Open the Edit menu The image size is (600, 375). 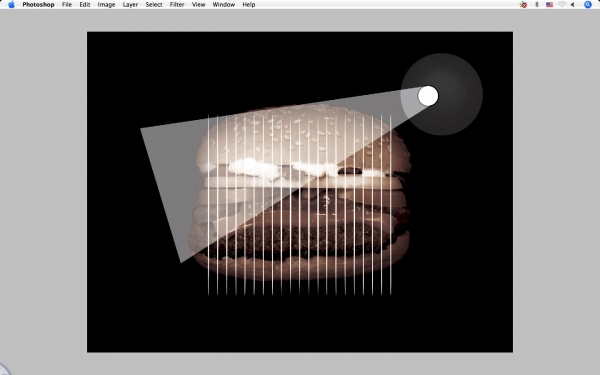click(85, 5)
